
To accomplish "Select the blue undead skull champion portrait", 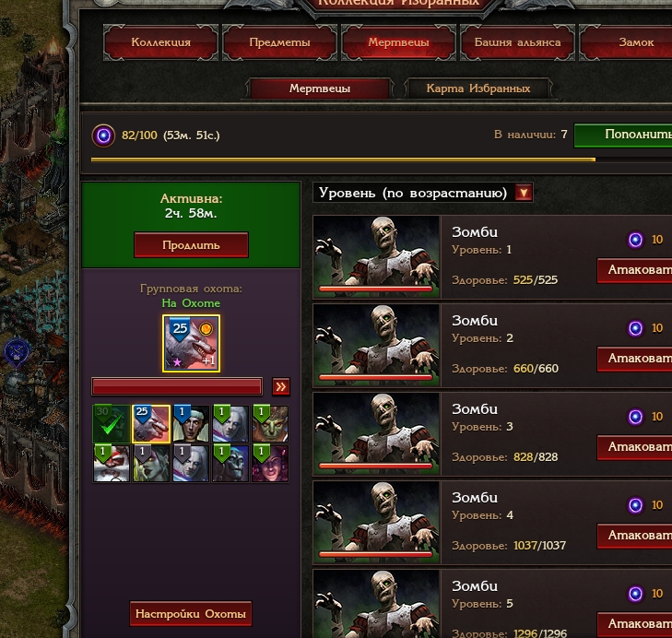I will (x=230, y=464).
